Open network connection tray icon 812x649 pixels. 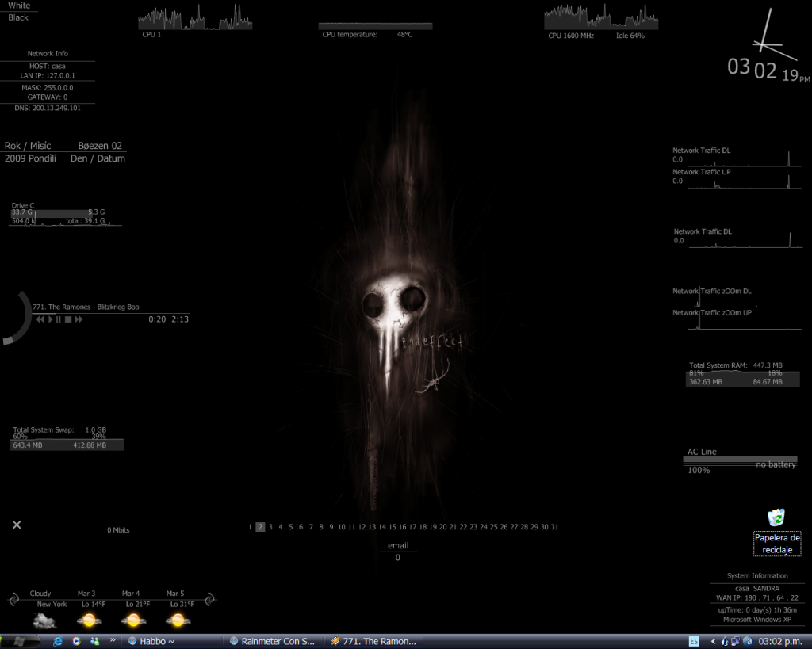735,641
